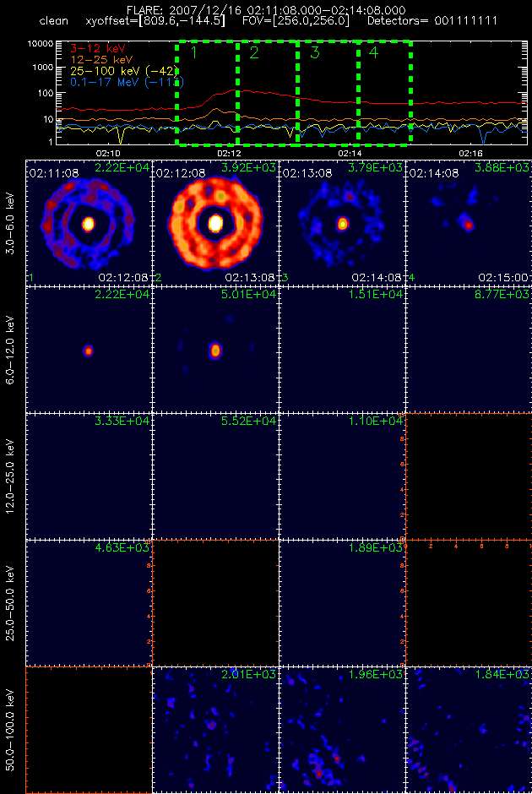Screen dimensions: 532x794
Task: Click the '02:15:00' end time label
Action: [503, 278]
